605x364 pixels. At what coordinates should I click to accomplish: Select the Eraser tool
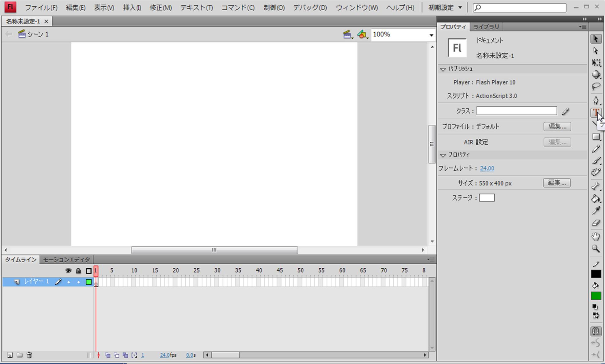[596, 223]
